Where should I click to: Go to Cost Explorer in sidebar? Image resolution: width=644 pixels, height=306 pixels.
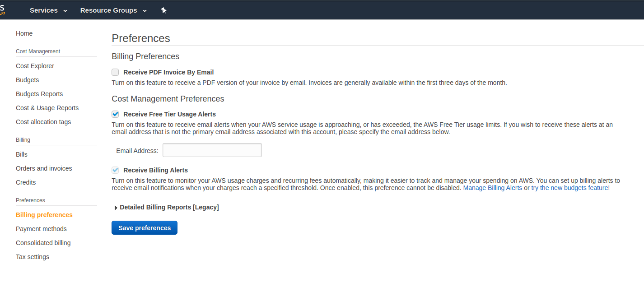pyautogui.click(x=35, y=66)
